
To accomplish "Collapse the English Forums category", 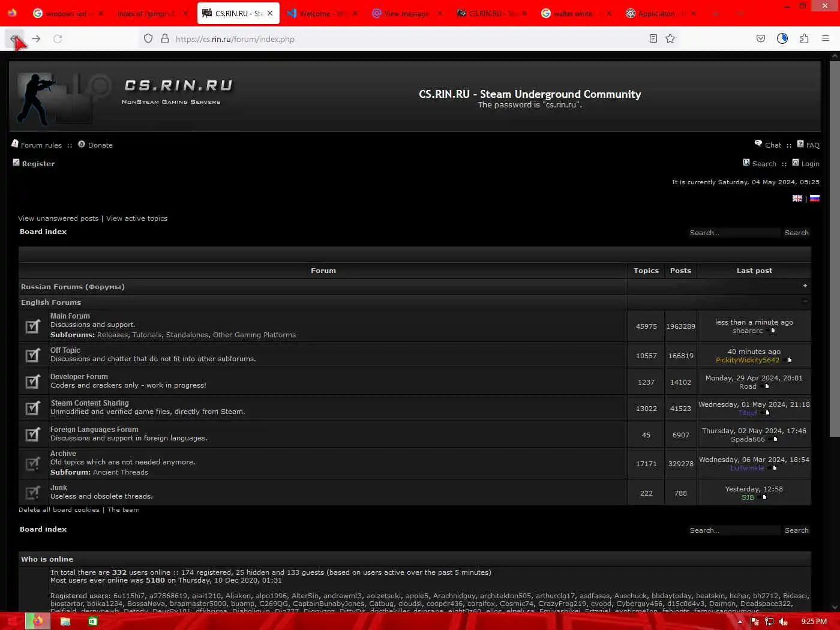I will pos(805,302).
